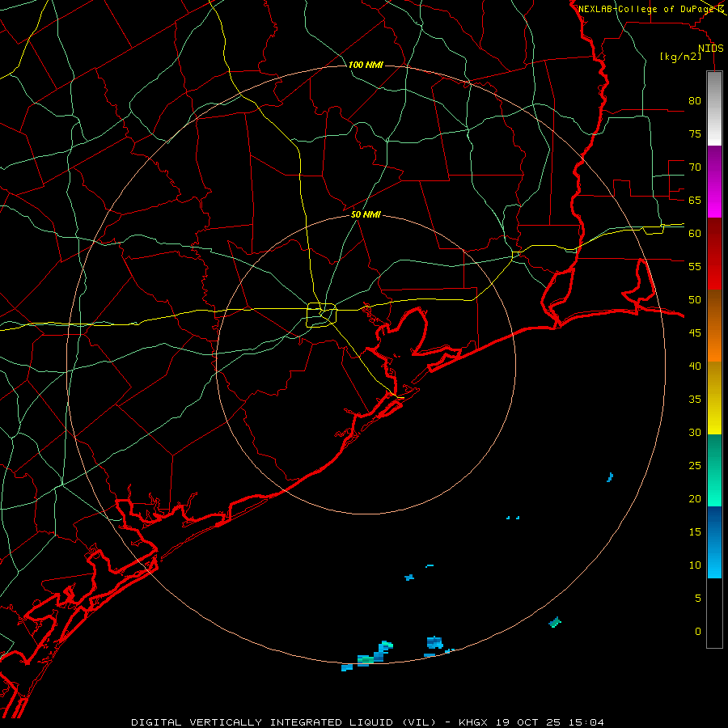The width and height of the screenshot is (728, 728).
Task: Click the 55 value on color scale
Action: [x=695, y=266]
